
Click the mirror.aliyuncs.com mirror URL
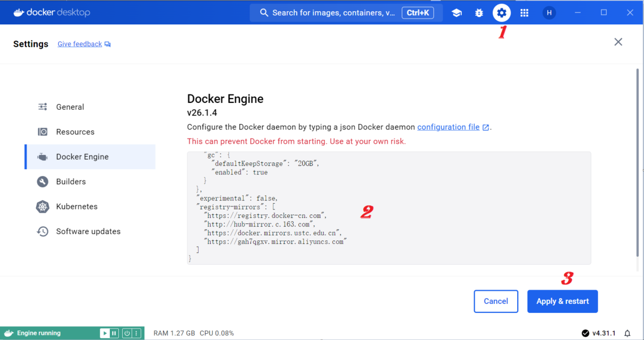276,242
